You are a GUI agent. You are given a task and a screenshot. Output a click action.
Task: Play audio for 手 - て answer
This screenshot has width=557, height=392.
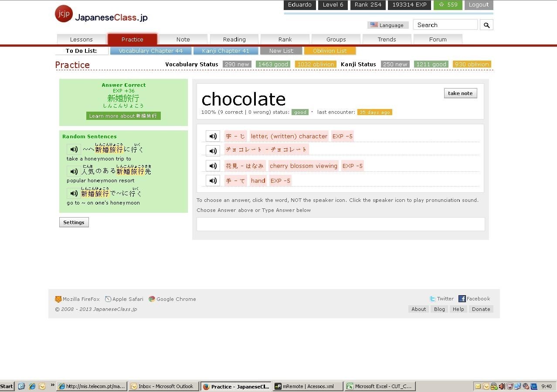(213, 181)
